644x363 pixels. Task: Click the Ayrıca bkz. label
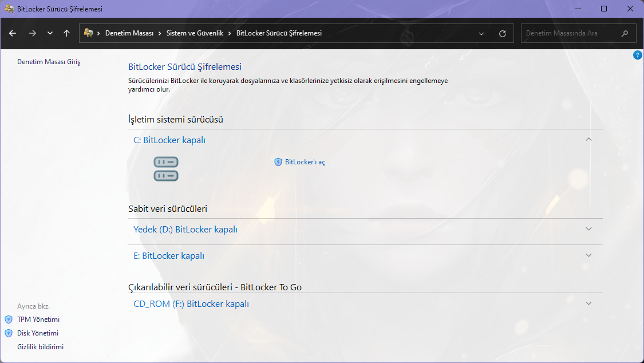pos(33,306)
